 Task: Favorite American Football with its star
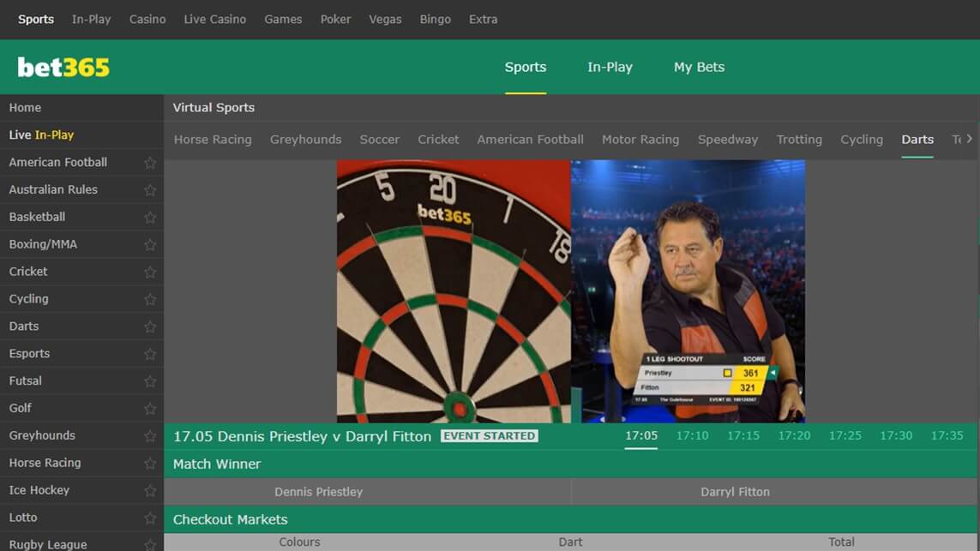point(150,163)
